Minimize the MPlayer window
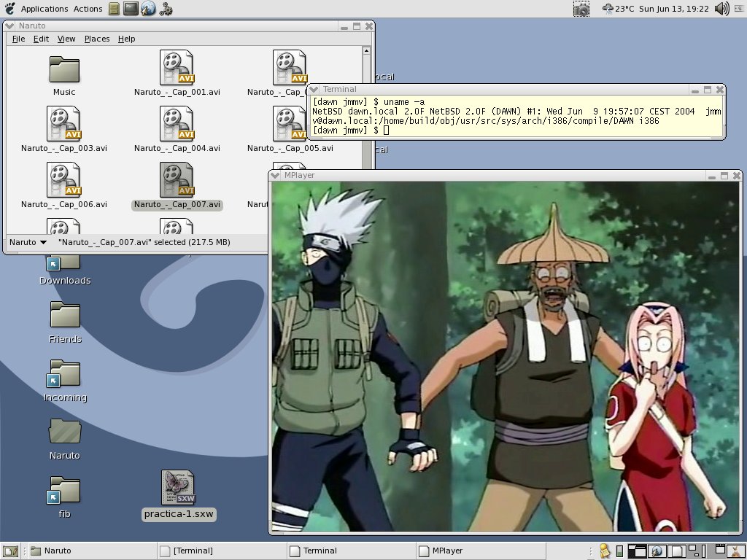 point(712,176)
